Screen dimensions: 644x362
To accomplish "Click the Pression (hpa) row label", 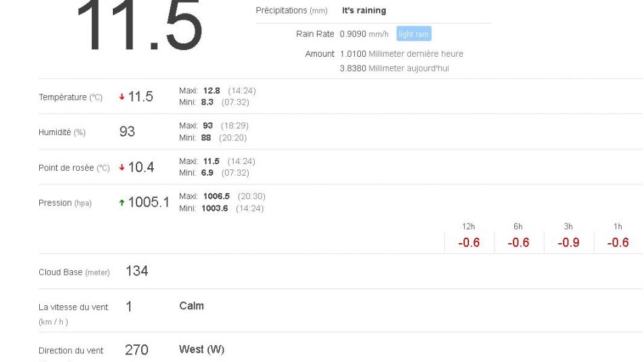I will (x=65, y=203).
